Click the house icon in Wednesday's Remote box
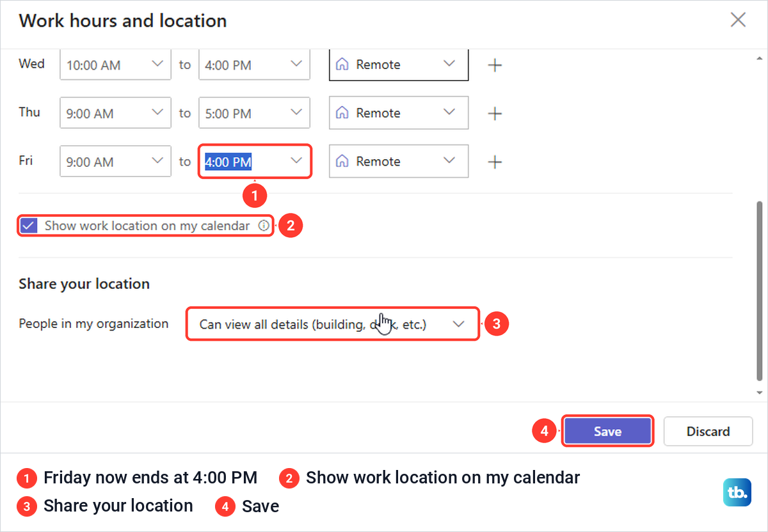This screenshot has height=532, width=768. 342,65
